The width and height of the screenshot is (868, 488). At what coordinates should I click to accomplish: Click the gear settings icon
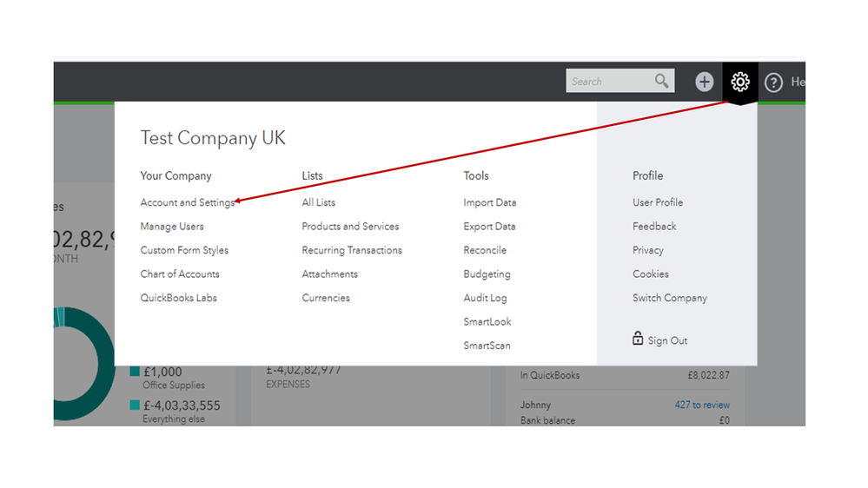[x=739, y=82]
